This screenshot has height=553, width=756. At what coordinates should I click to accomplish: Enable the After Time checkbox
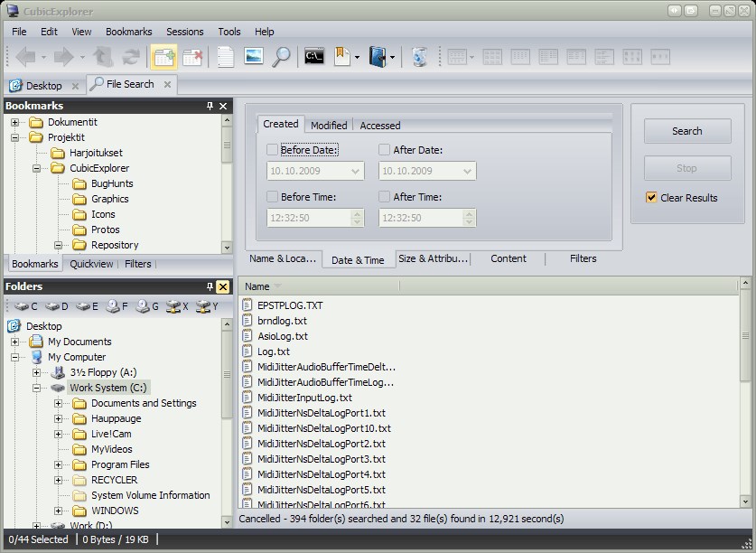click(x=384, y=197)
